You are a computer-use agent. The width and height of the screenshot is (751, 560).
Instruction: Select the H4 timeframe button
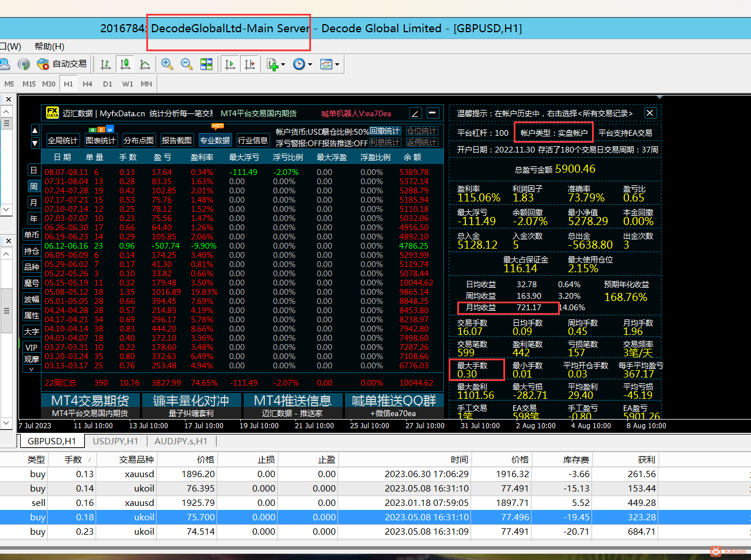[88, 83]
